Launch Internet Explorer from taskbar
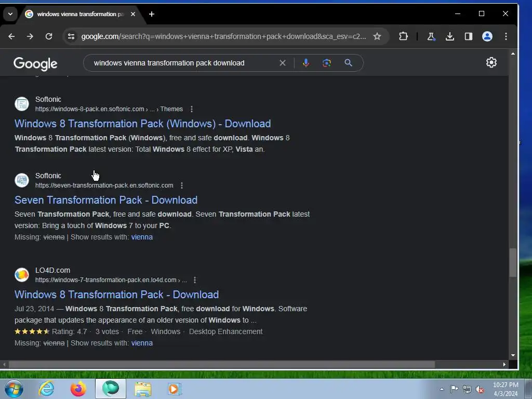Image resolution: width=532 pixels, height=399 pixels. [46, 389]
